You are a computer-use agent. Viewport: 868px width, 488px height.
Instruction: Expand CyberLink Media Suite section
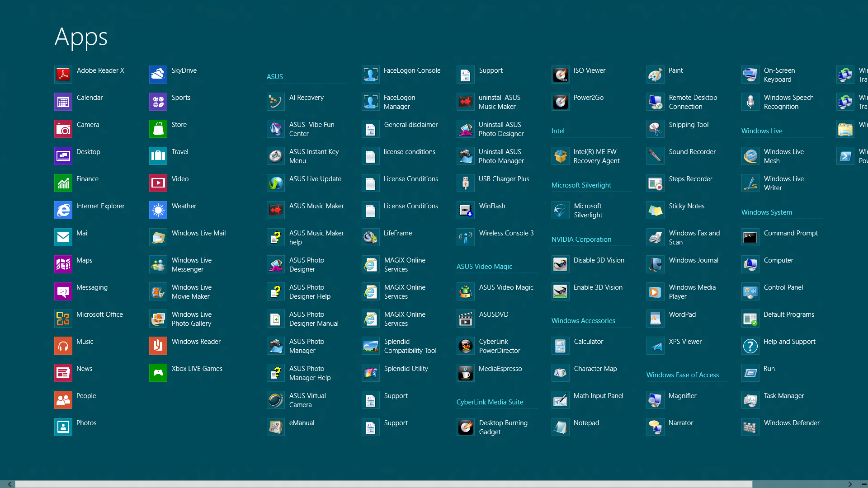[x=490, y=402]
